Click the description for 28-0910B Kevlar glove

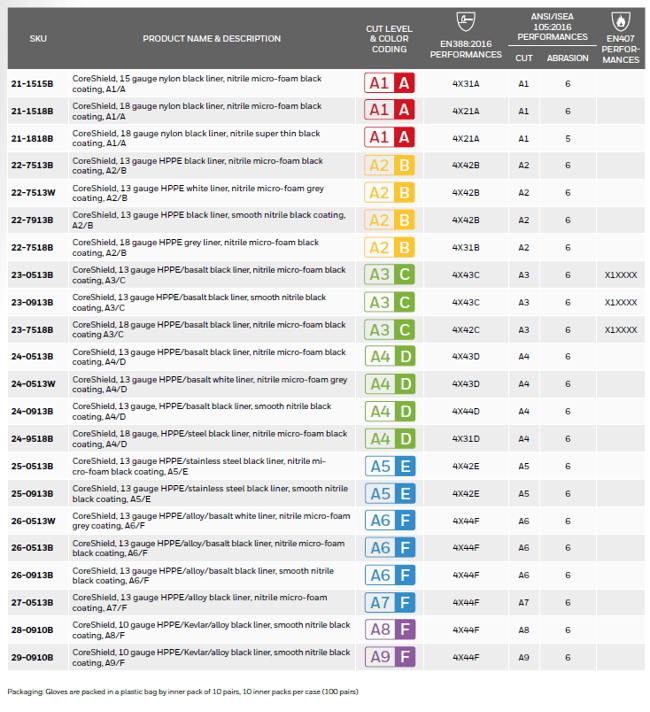[x=211, y=630]
